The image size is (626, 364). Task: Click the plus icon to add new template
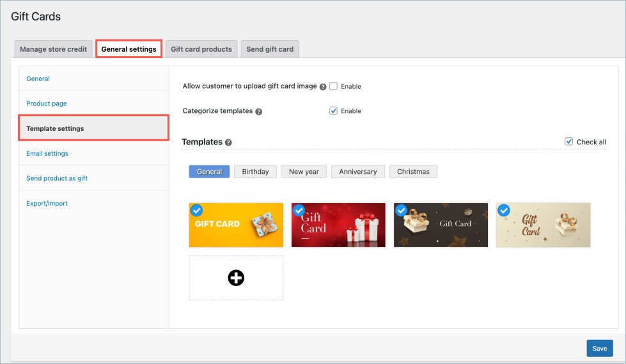[x=236, y=278]
